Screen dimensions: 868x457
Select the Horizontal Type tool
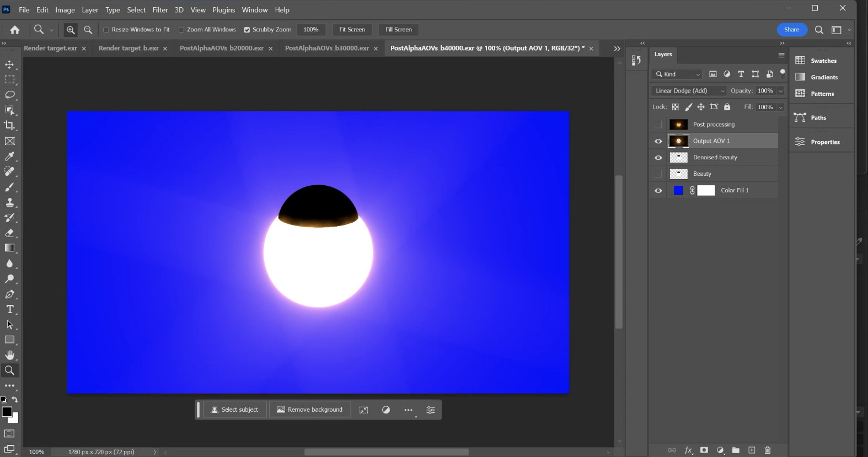tap(9, 309)
